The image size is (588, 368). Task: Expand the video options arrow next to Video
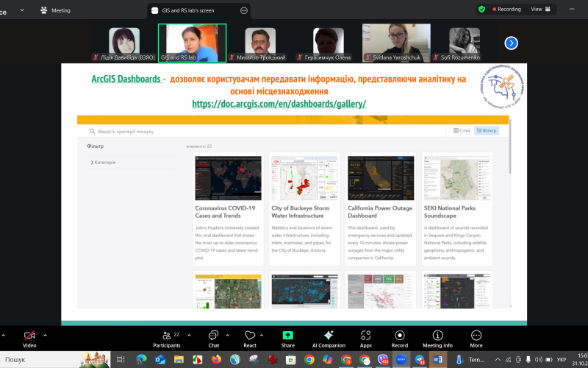(46, 335)
